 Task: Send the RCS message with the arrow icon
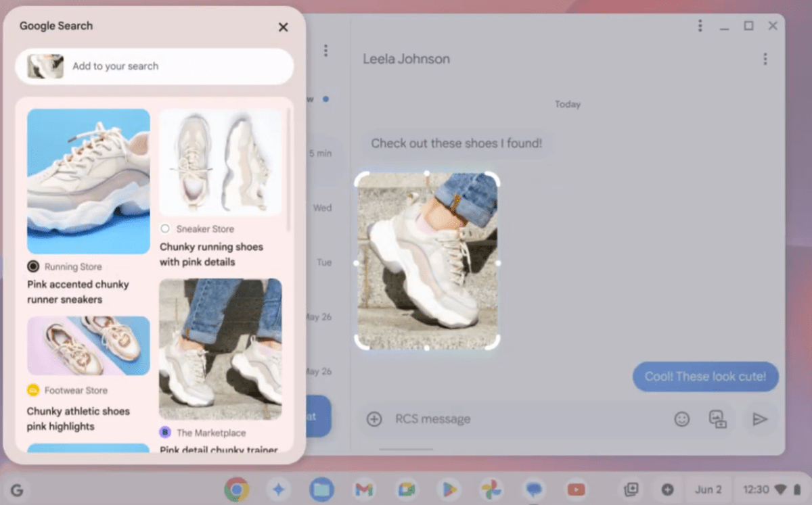(759, 419)
